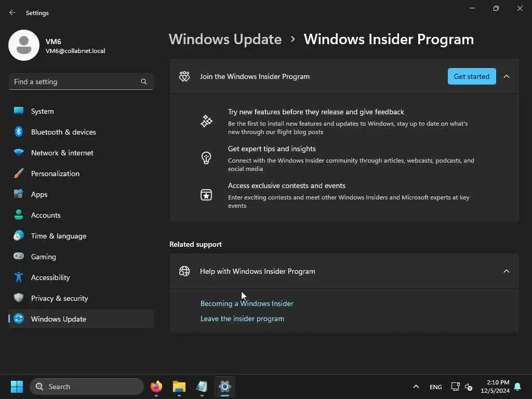Screen dimensions: 532x399
Task: Select the Personalization category
Action: pyautogui.click(x=81, y=174)
